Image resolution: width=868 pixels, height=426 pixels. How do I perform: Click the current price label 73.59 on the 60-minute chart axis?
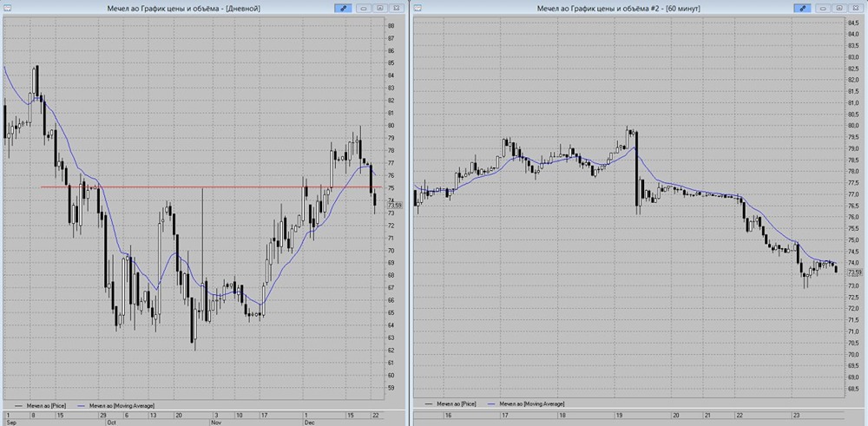pyautogui.click(x=855, y=272)
